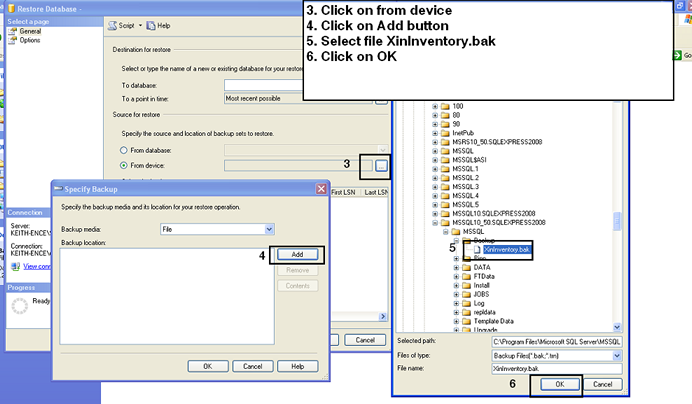Select the MSSQL.5 folder icon

point(445,204)
